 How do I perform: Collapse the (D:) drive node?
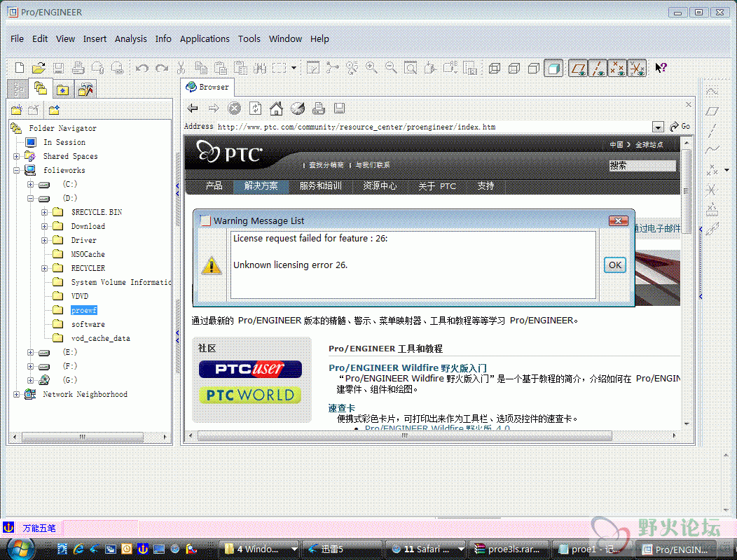pyautogui.click(x=31, y=199)
